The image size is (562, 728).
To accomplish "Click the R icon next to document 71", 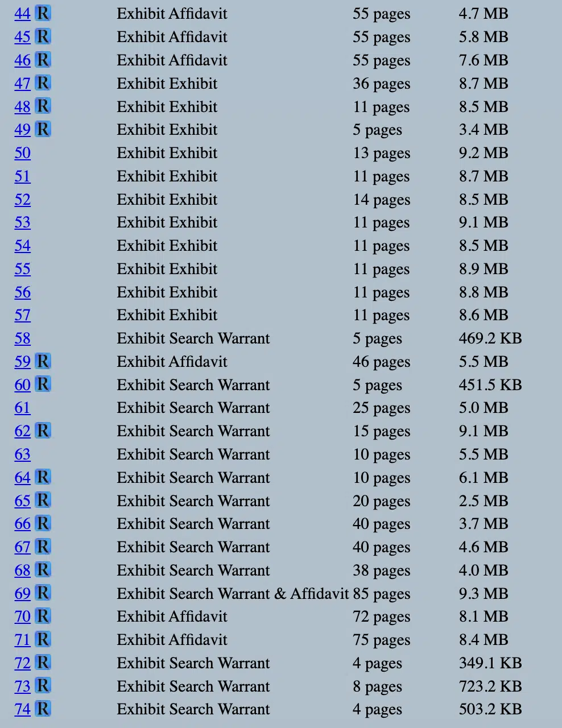I will tap(43, 639).
